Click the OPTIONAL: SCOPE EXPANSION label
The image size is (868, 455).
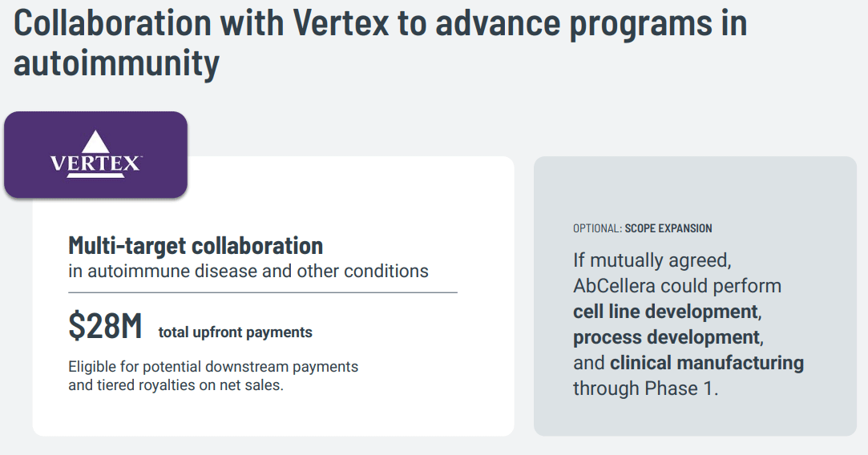642,228
